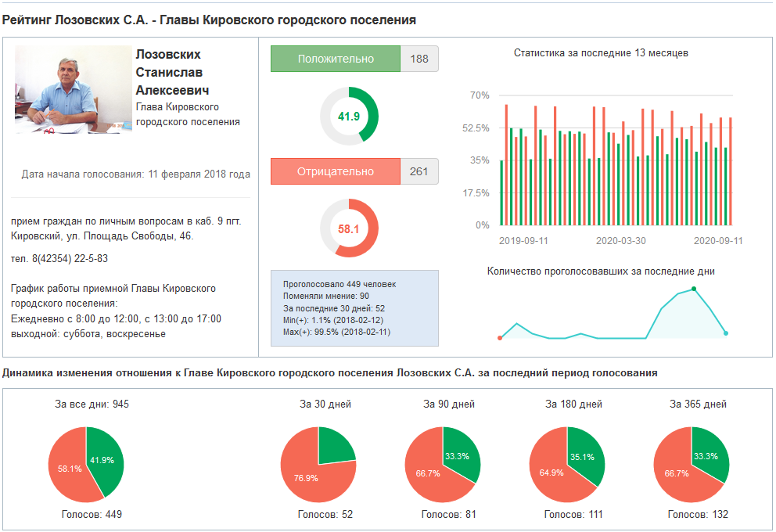Click the green peak point on voters line chart
776x532 pixels.
[x=694, y=289]
